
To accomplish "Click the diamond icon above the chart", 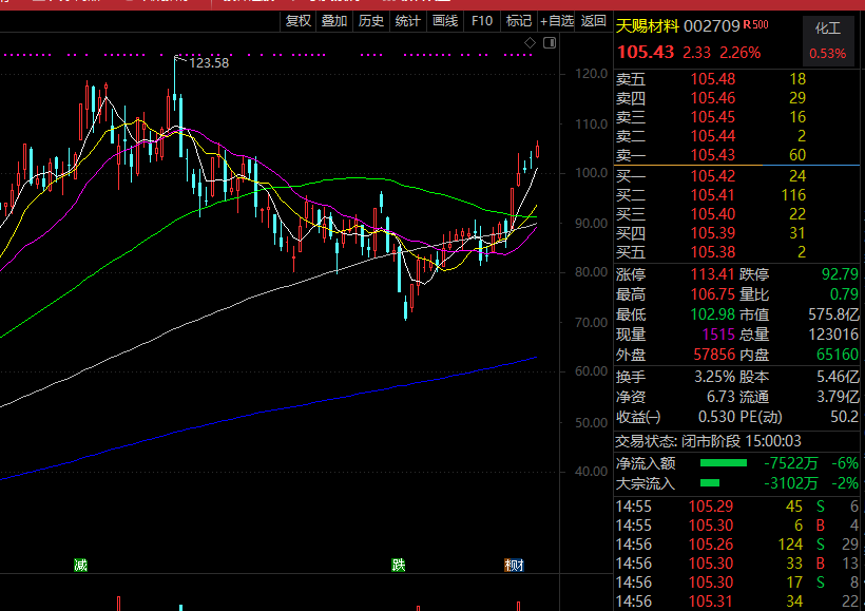I will [x=530, y=43].
